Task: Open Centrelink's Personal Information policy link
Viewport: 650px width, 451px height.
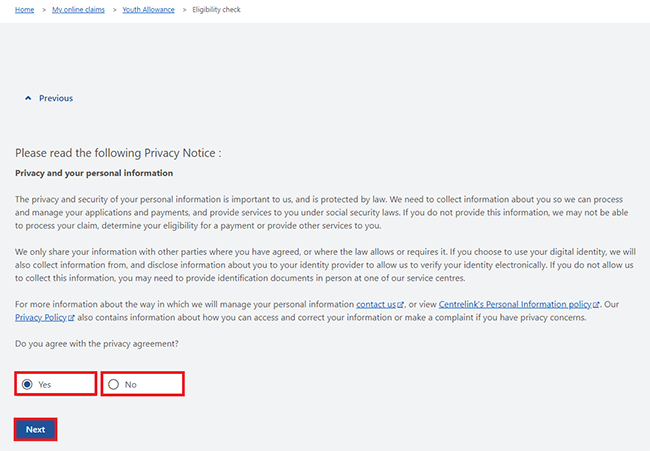Action: 515,304
